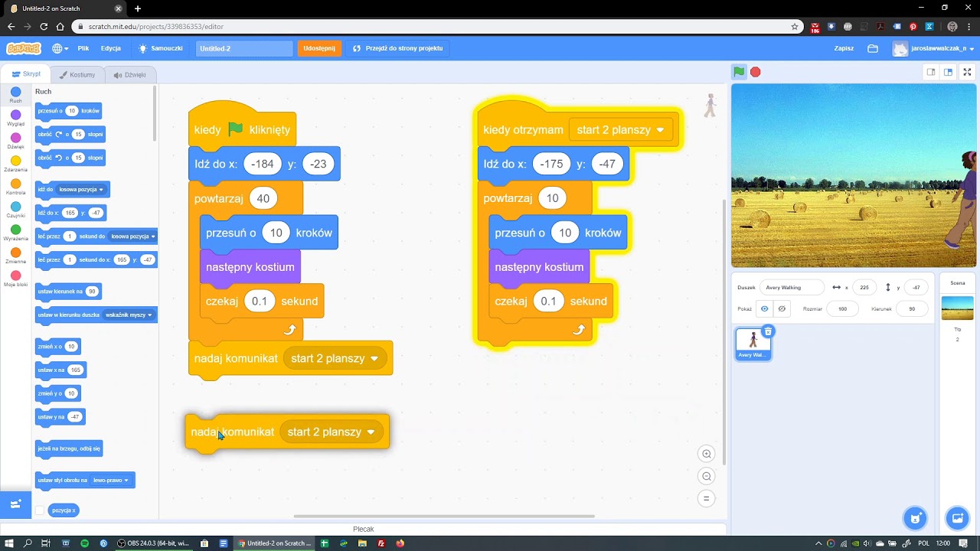Screen dimensions: 980x551
Task: Open wskaźnik myszy dropdown in palette
Action: pos(129,315)
